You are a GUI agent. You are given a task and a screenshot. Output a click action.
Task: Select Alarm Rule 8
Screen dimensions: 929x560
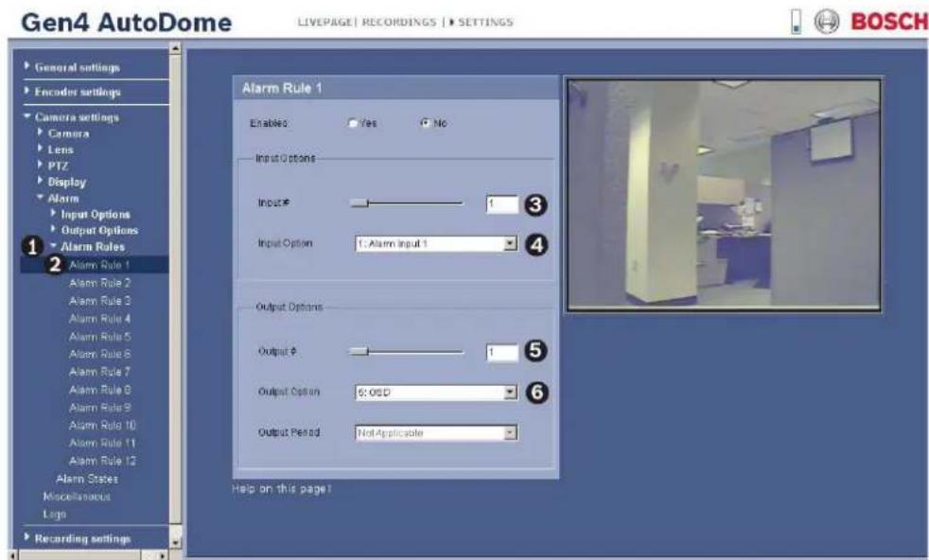coord(99,390)
